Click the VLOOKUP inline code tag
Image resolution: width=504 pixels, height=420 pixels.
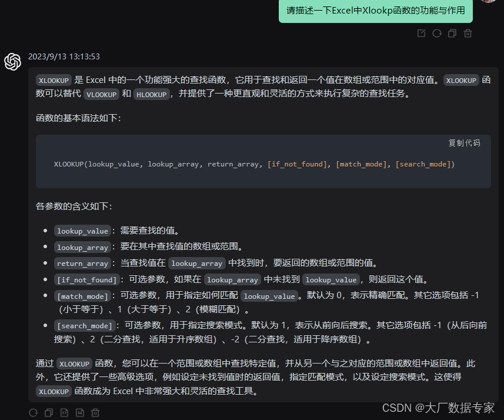[101, 94]
